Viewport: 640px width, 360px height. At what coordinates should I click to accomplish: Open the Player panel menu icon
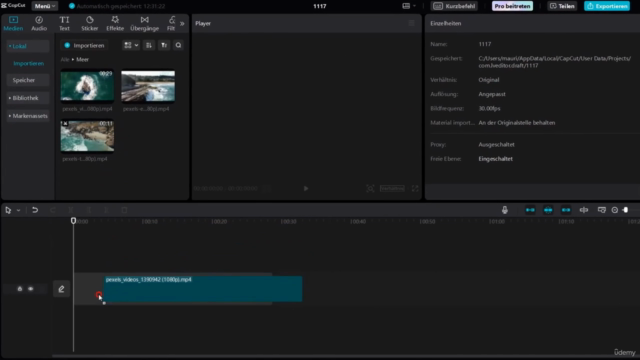(x=411, y=23)
